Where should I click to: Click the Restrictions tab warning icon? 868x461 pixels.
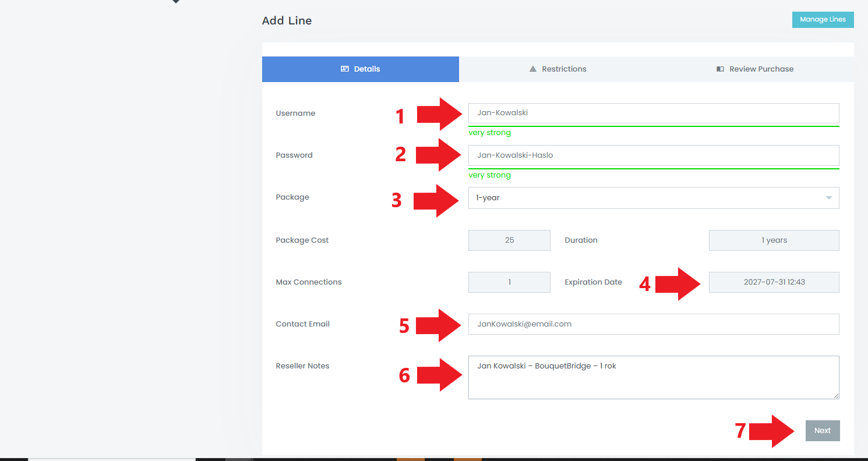[532, 69]
